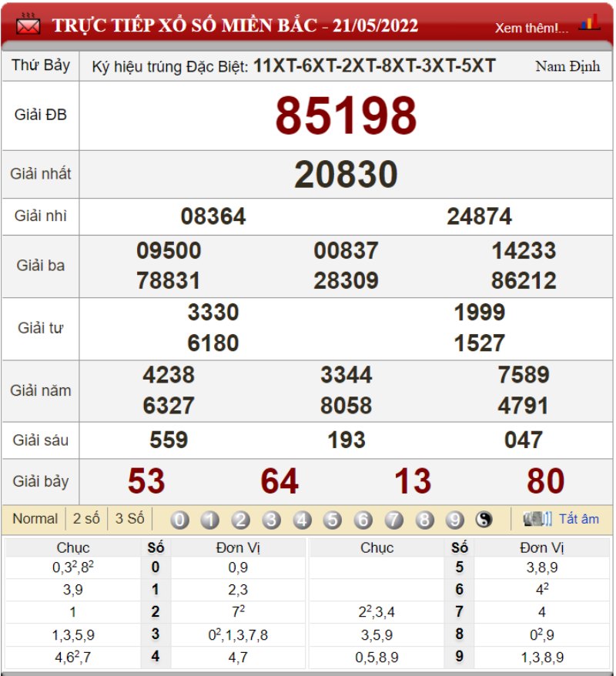Switch to 3 Số display mode
This screenshot has width=616, height=676.
[x=129, y=519]
